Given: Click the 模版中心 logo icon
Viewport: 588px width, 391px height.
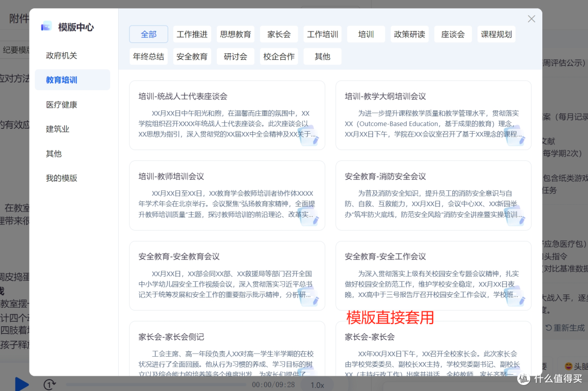Looking at the screenshot, I should [x=46, y=27].
